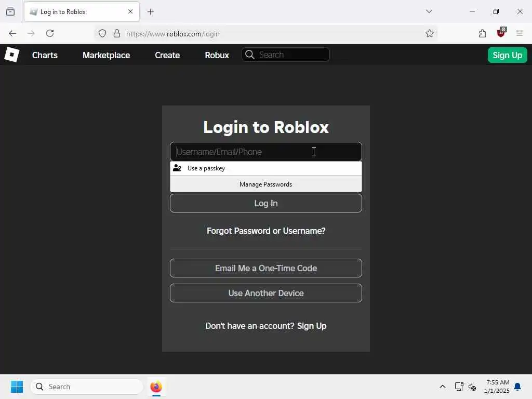This screenshot has height=399, width=532.
Task: Open the Firefox hamburger application menu
Action: tap(520, 33)
